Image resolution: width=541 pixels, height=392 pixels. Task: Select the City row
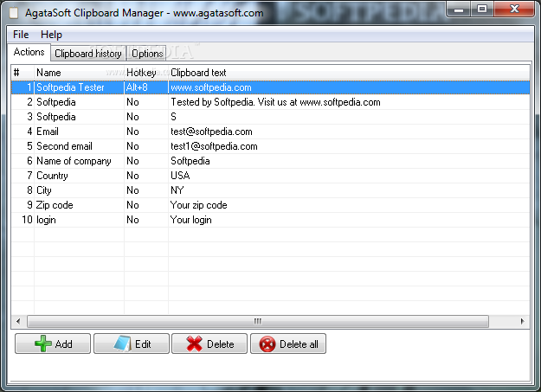tap(270, 190)
